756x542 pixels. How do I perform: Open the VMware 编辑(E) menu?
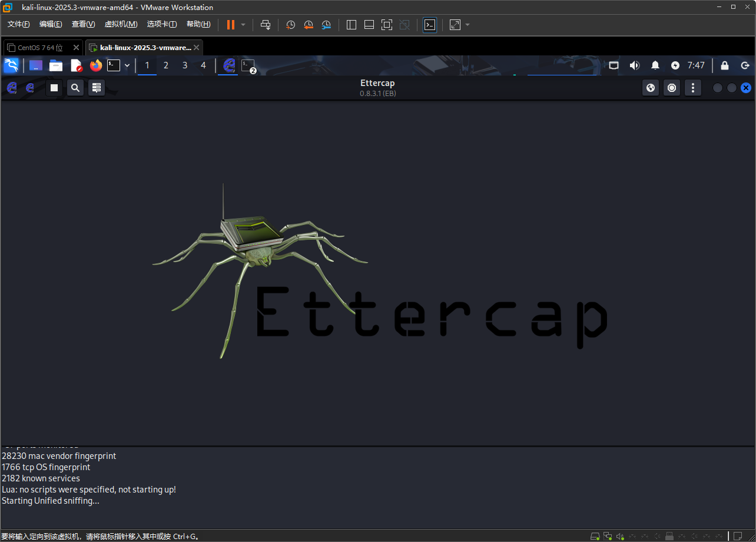[x=51, y=24]
